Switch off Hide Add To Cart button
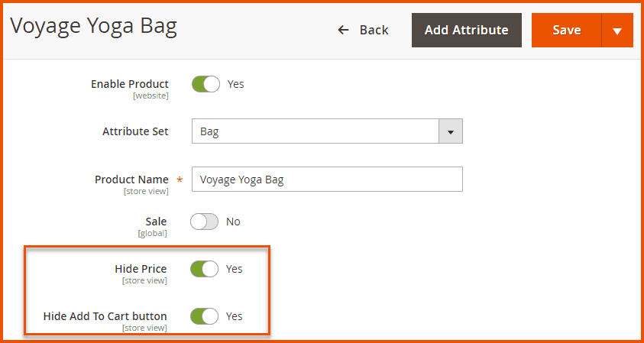Screen dimensions: 644x343 pos(205,315)
